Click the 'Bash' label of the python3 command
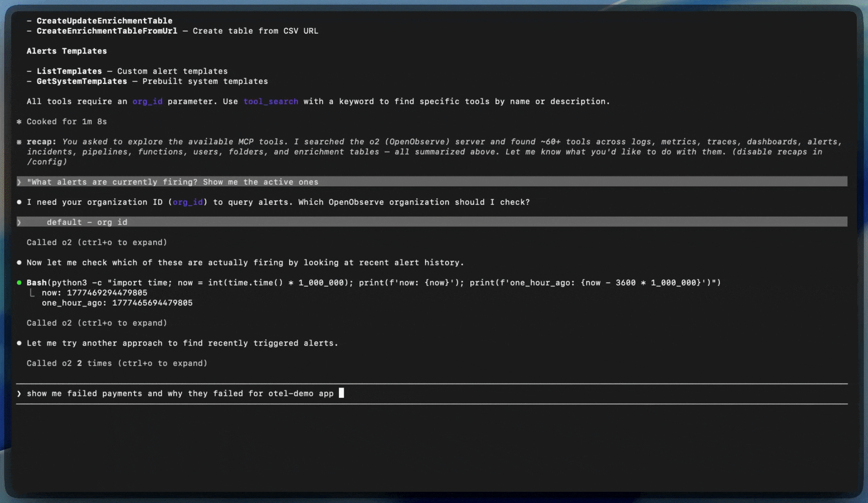This screenshot has width=868, height=503. pyautogui.click(x=37, y=283)
